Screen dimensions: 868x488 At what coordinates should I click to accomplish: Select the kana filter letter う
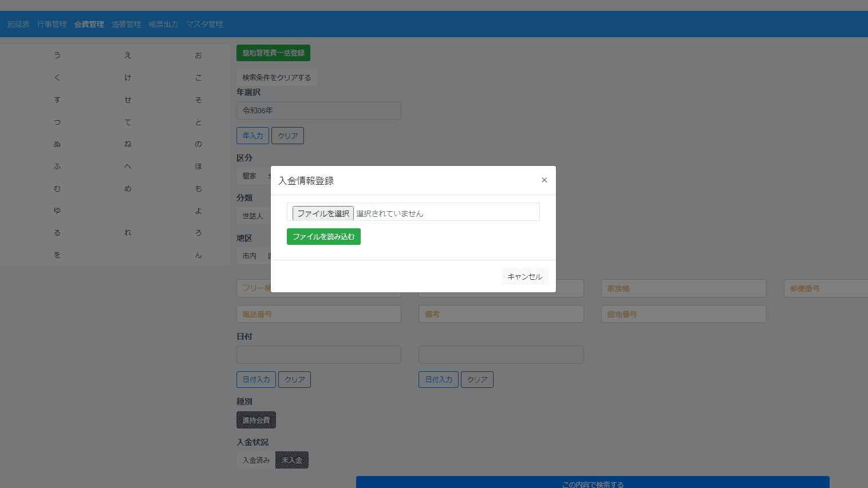pos(57,55)
